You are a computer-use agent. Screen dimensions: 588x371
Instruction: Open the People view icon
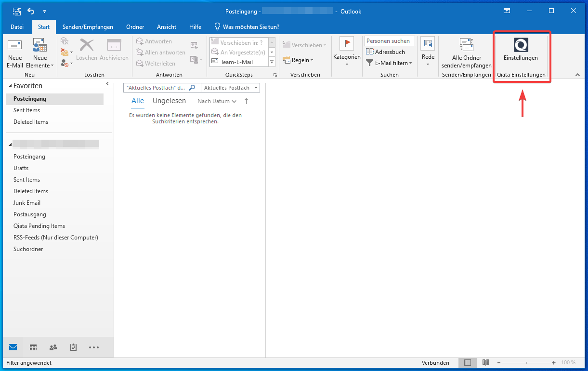[53, 347]
